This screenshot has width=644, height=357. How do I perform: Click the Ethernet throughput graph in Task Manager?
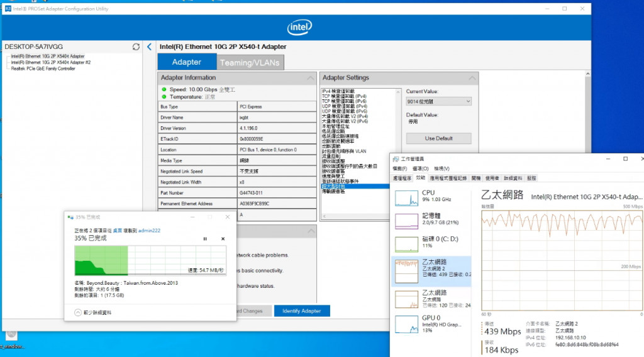pyautogui.click(x=562, y=261)
